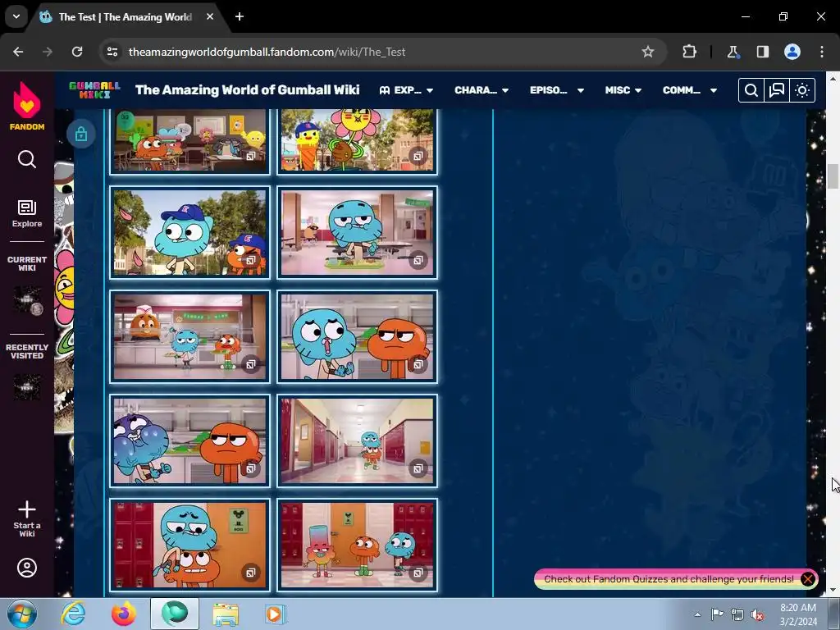Click the page vertical scrollbar thumb

pos(833,176)
